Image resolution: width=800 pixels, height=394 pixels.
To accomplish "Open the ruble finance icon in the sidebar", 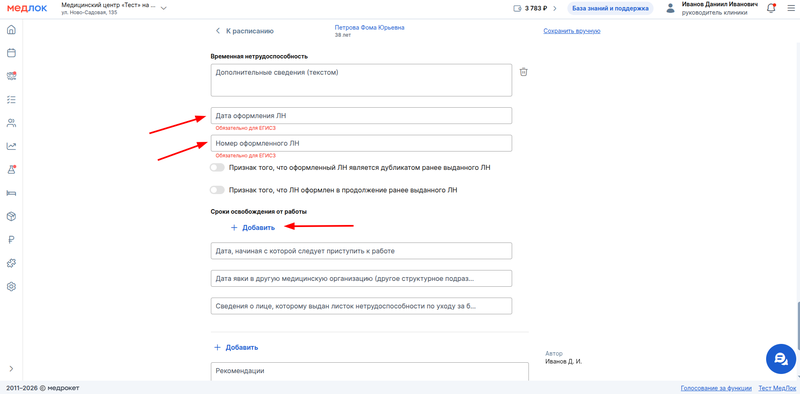I will (11, 240).
